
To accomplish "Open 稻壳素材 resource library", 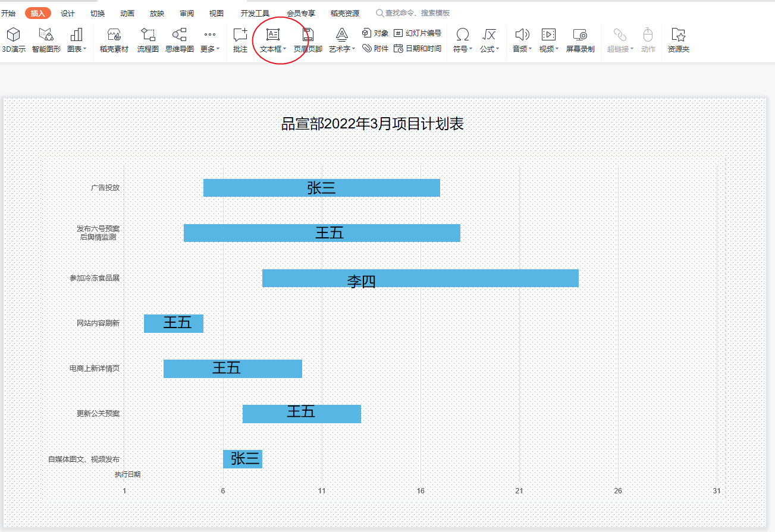I will click(x=114, y=40).
